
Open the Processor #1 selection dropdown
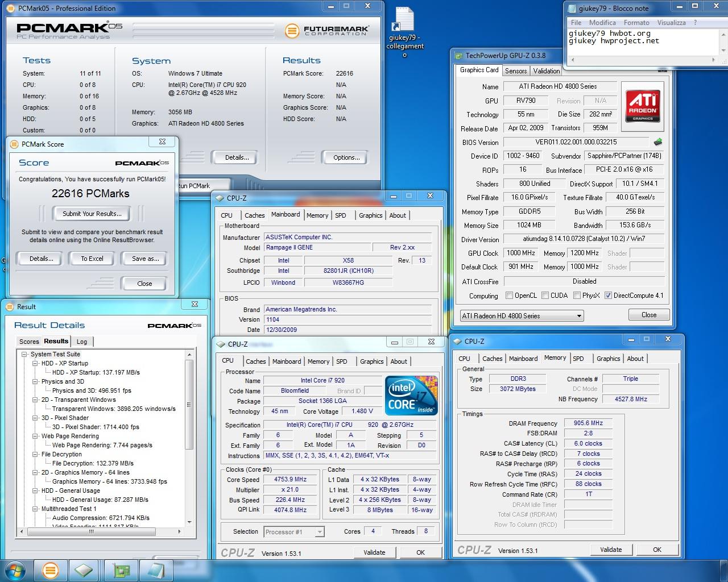[x=294, y=532]
